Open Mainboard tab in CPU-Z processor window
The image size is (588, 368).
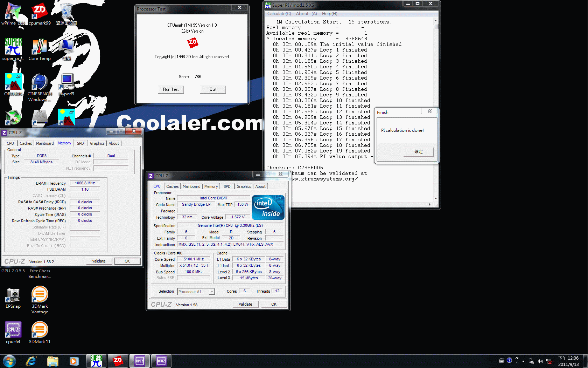point(191,186)
